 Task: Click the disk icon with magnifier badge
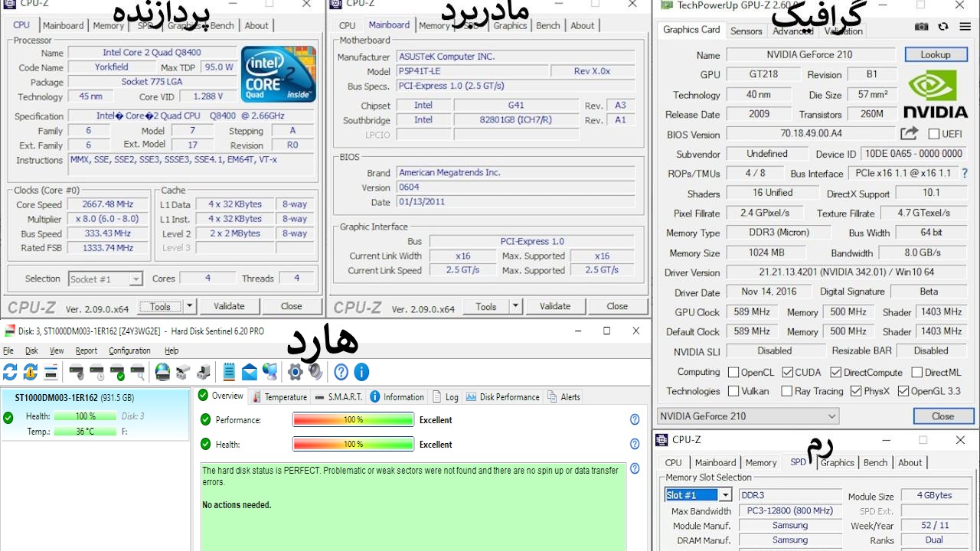tap(137, 373)
